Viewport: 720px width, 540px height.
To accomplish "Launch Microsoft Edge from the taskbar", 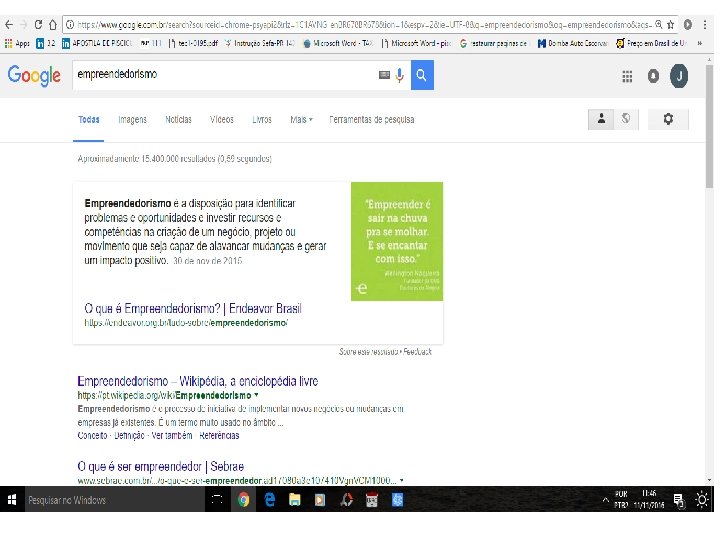I will point(270,500).
